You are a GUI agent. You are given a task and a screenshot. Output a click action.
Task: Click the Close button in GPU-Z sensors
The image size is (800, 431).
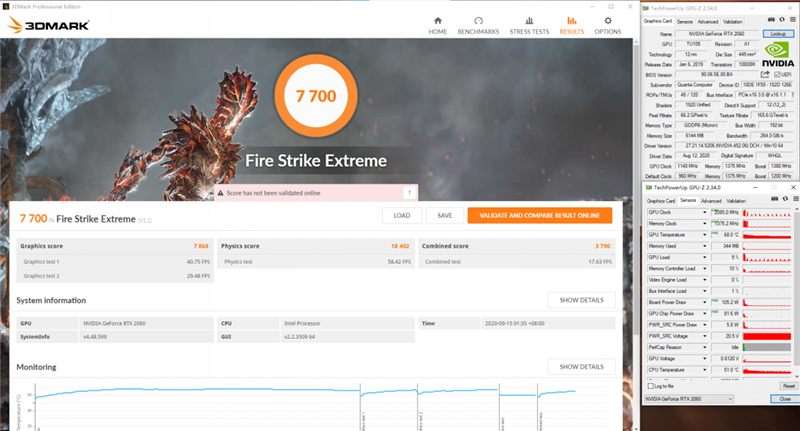785,399
